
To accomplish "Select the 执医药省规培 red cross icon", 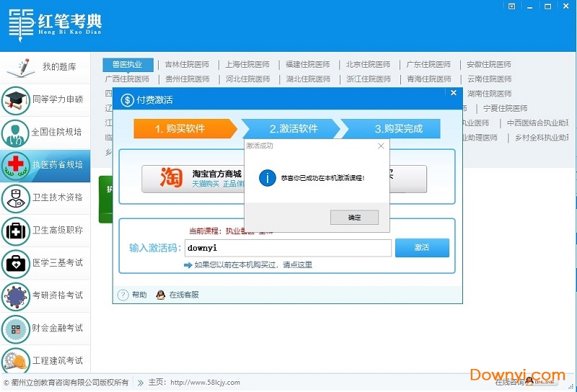I will click(15, 166).
